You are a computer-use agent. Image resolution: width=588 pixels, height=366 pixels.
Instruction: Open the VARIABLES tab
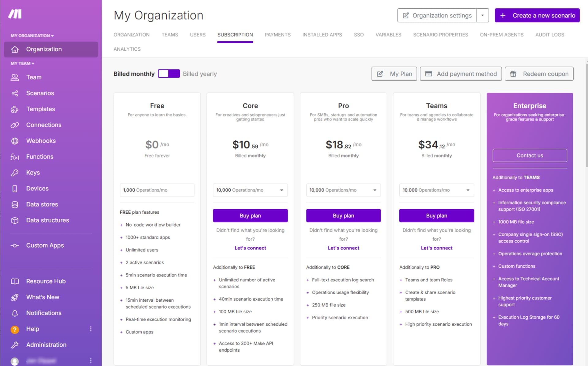click(x=388, y=35)
